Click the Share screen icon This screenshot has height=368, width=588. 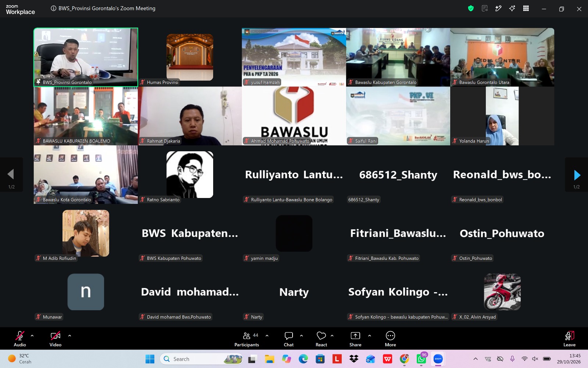[355, 336]
